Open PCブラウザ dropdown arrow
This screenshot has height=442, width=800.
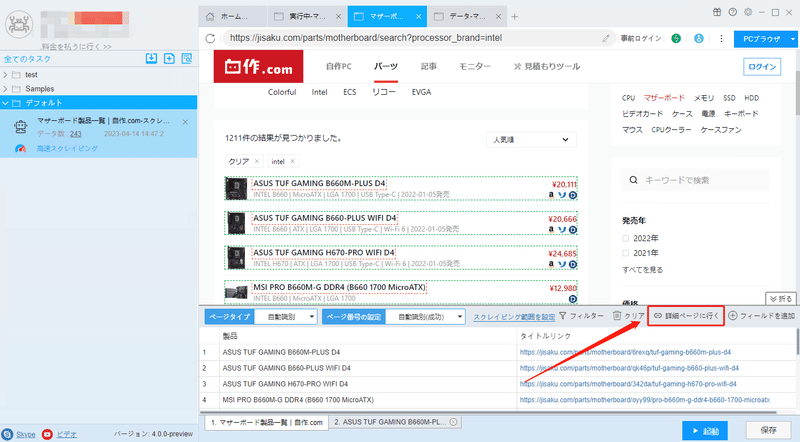792,39
